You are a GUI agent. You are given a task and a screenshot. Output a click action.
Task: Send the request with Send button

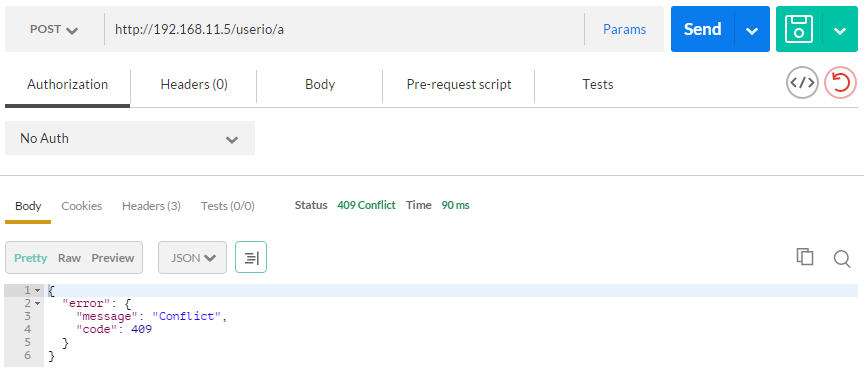pyautogui.click(x=703, y=29)
